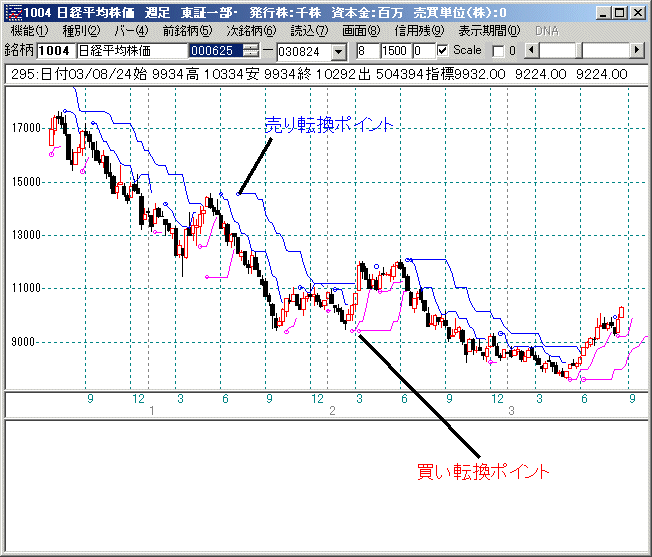
Task: Open the 機能(1) menu
Action: pyautogui.click(x=29, y=31)
